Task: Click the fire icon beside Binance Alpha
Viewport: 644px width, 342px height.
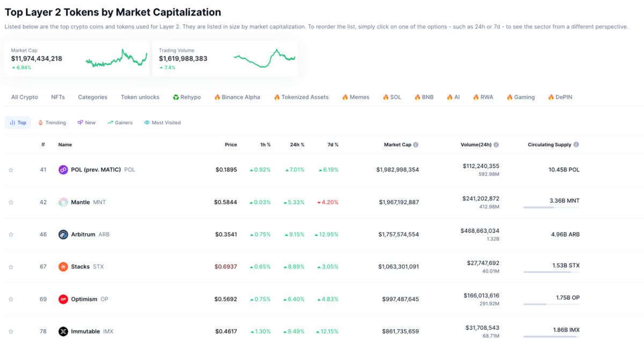Action: (217, 97)
